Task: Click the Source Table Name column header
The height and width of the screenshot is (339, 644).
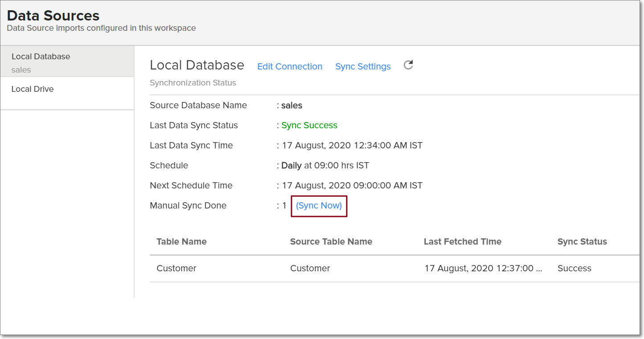Action: tap(331, 242)
